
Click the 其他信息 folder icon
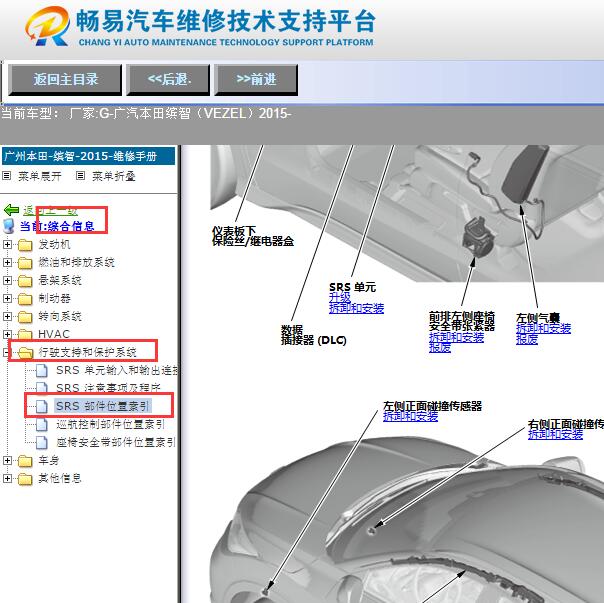(25, 479)
